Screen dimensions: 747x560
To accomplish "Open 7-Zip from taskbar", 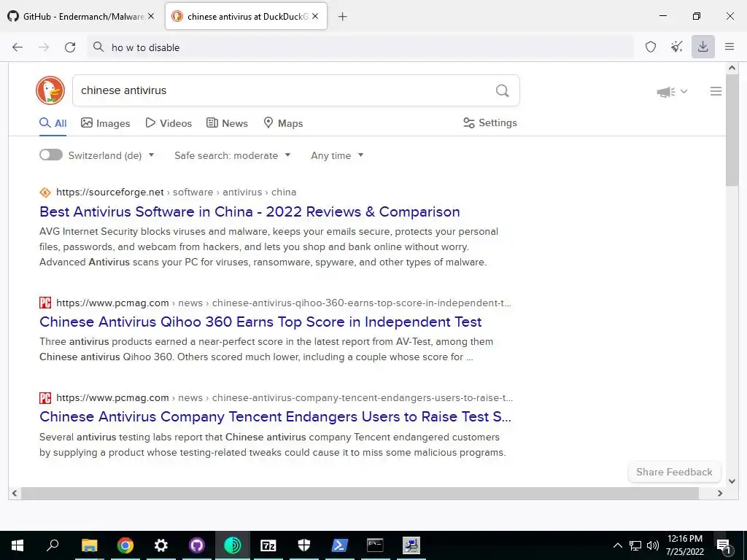I will tap(268, 545).
